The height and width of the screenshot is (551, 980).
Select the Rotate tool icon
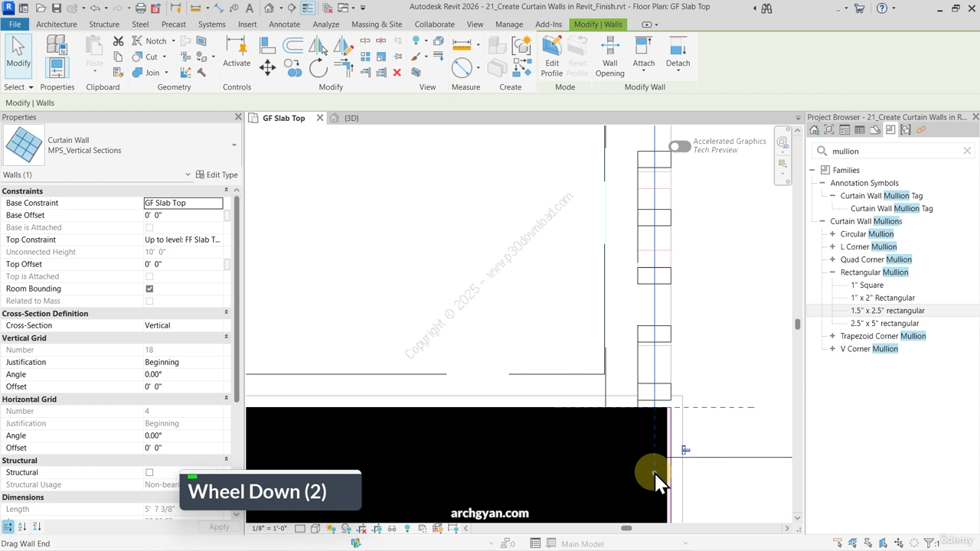318,68
